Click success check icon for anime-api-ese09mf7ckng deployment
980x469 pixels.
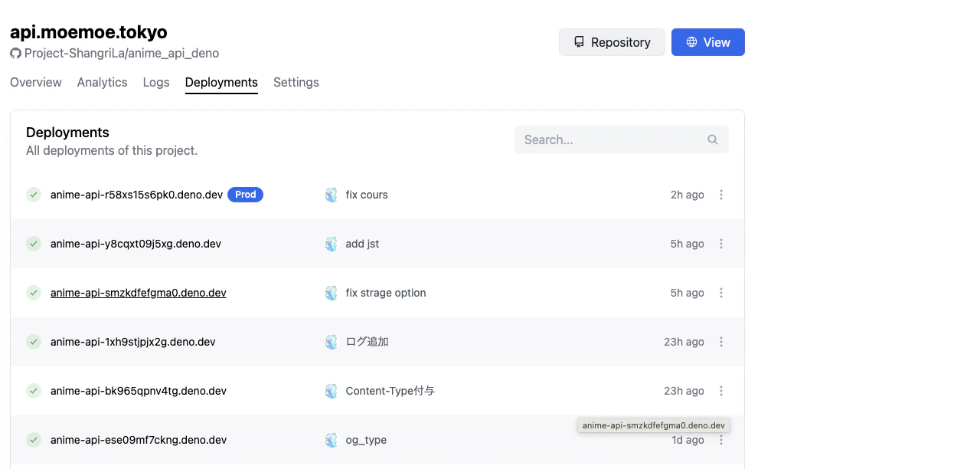pyautogui.click(x=34, y=440)
